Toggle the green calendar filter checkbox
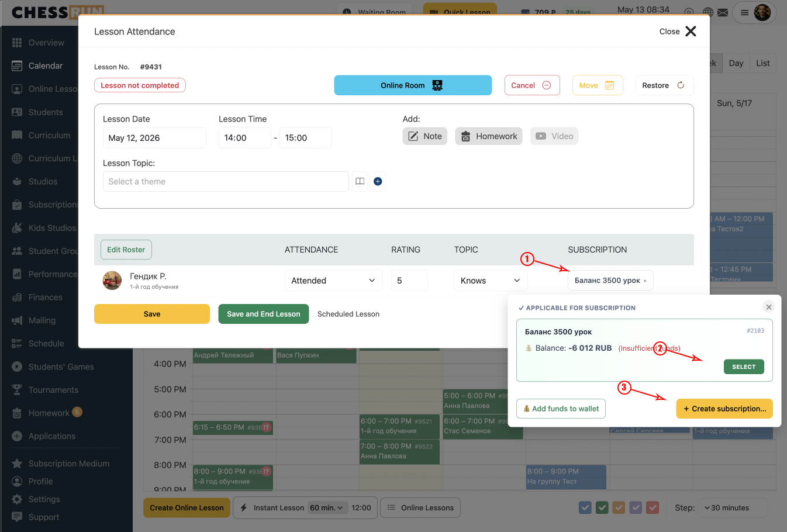 [x=602, y=507]
